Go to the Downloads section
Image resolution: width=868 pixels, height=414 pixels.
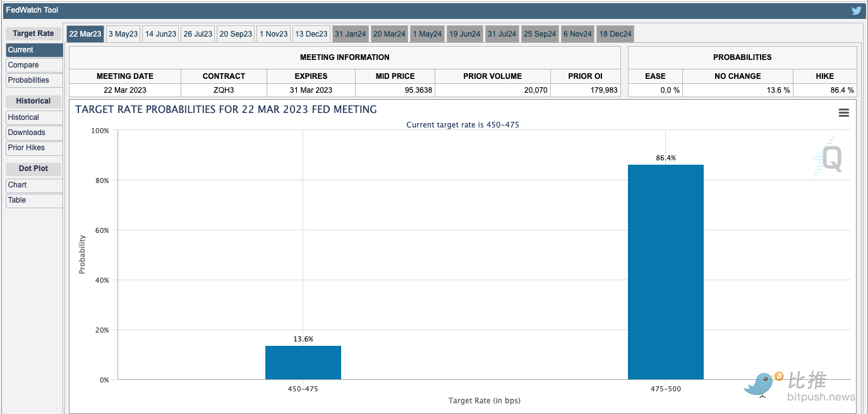[34, 133]
